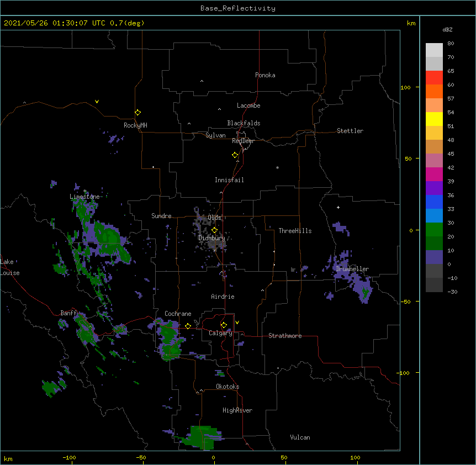The height and width of the screenshot is (465, 476).
Task: Click the yellow diamond marker near RockyMH
Action: (x=137, y=113)
